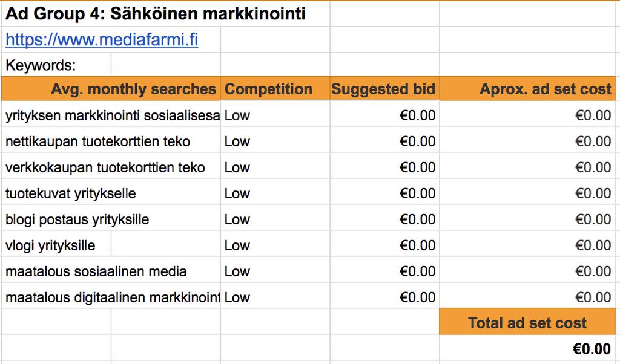
Task: Select the Ad Group 4 title cell
Action: pyautogui.click(x=166, y=14)
